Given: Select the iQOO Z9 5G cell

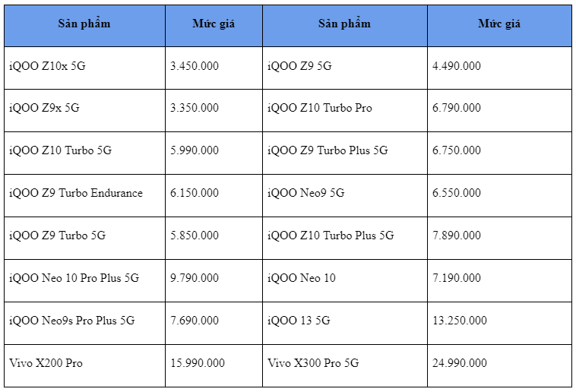Looking at the screenshot, I should 299,66.
